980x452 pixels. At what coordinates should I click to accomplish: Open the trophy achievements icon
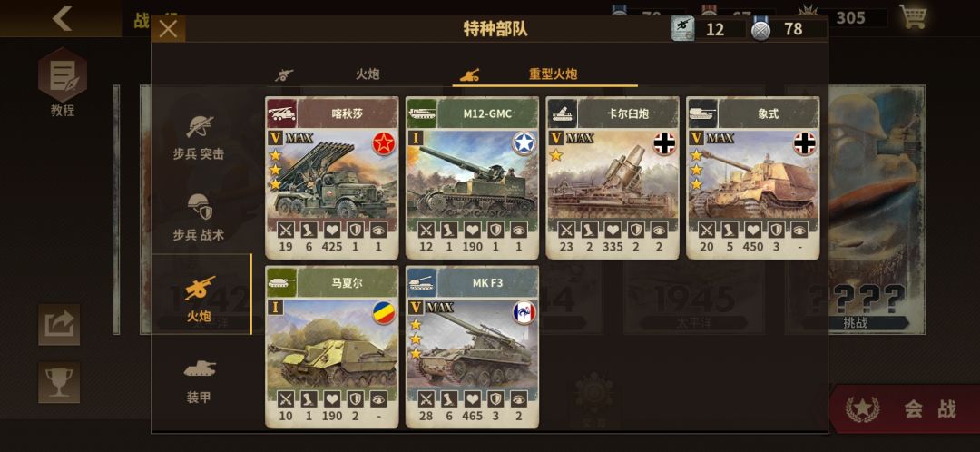point(59,383)
